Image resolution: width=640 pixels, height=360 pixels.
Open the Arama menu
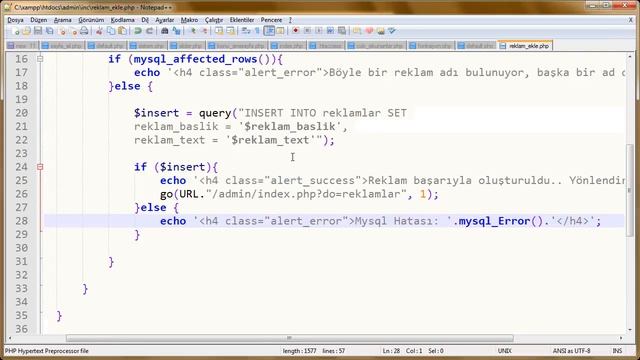click(62, 20)
